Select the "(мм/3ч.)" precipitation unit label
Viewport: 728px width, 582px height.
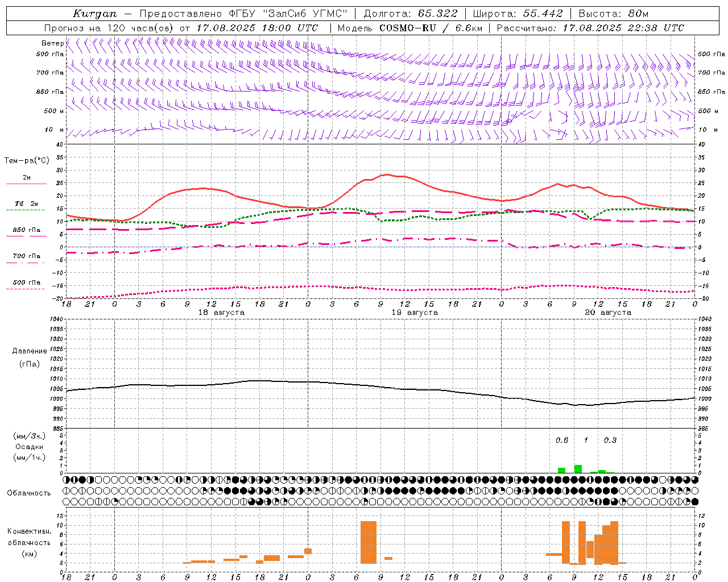30,436
